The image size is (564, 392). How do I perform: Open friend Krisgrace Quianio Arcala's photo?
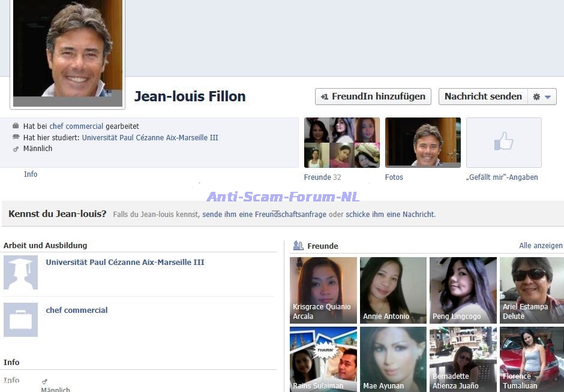pos(323,290)
